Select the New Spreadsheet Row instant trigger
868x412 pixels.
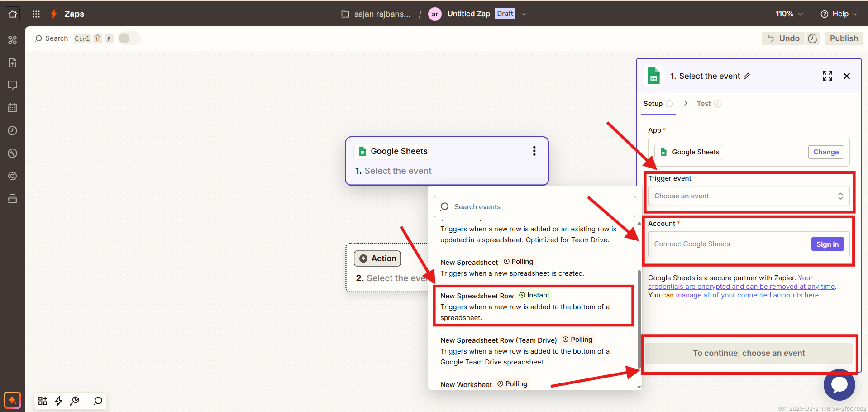pyautogui.click(x=534, y=306)
